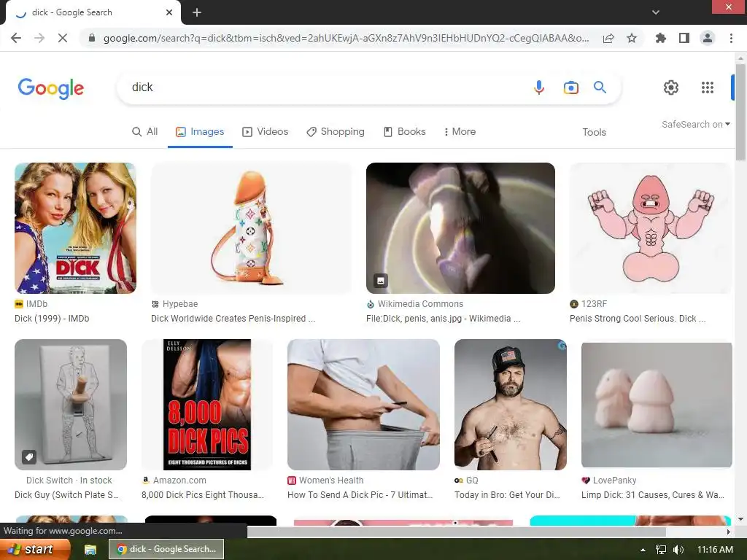The image size is (747, 560).
Task: Bookmark this page with the star icon
Action: point(632,38)
